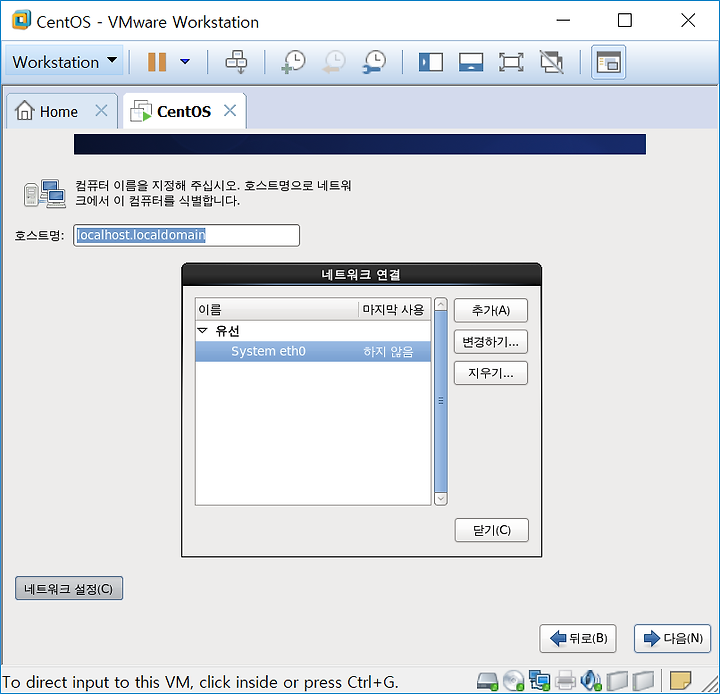Screen dimensions: 720x694
Task: Go back with 뒤로(B) button
Action: (578, 638)
